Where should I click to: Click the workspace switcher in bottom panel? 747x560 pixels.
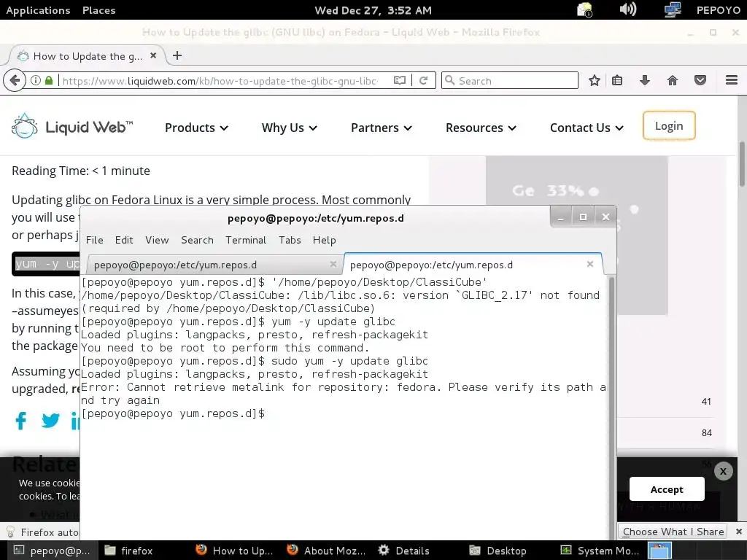(x=659, y=551)
